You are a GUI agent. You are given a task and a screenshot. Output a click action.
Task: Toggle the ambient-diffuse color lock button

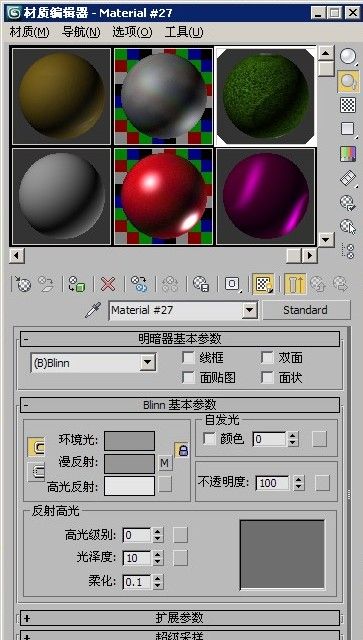36,447
